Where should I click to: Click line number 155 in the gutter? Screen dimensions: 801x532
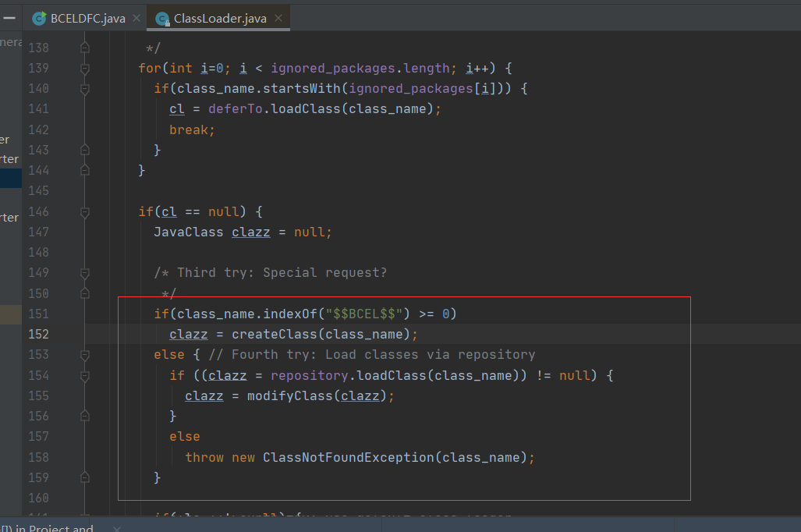(39, 395)
